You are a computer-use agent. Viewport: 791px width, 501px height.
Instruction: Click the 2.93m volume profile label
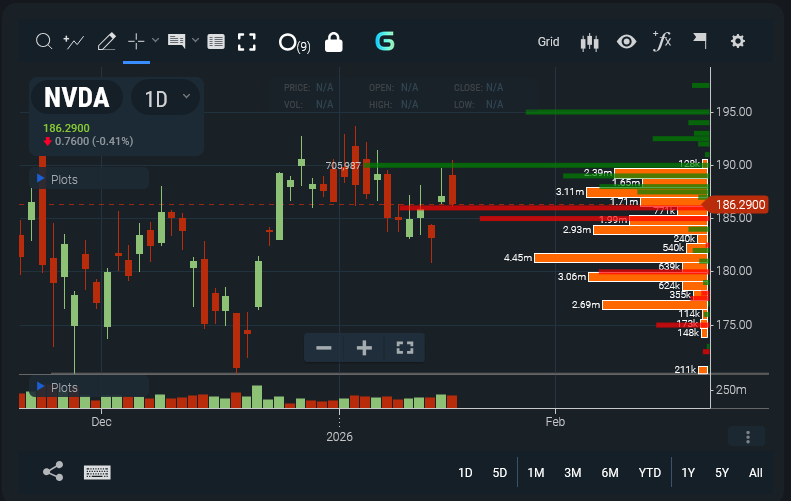coord(577,230)
